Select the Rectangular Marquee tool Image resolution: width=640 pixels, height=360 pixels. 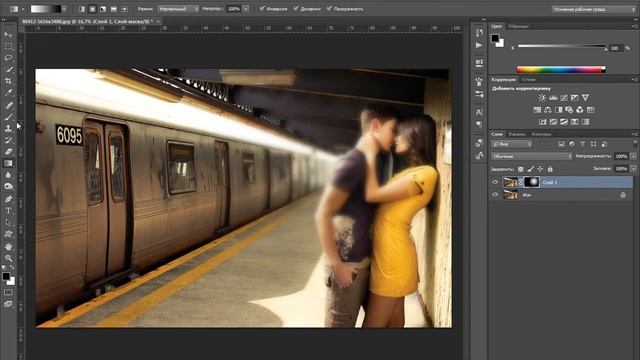[8, 47]
